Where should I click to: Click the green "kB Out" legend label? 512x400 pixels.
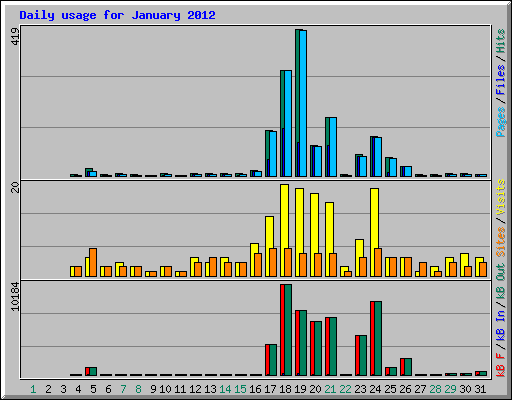[501, 281]
